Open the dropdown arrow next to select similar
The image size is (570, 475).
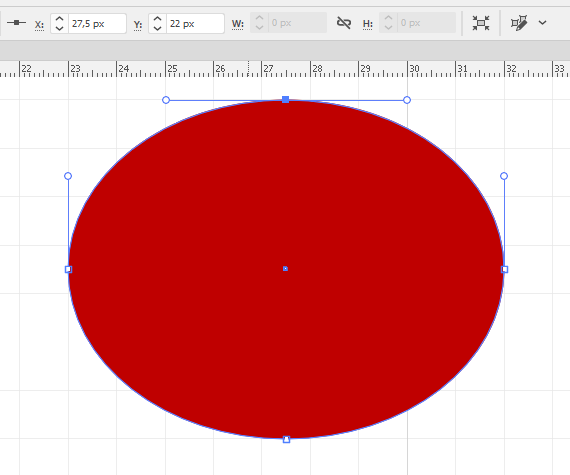click(542, 23)
